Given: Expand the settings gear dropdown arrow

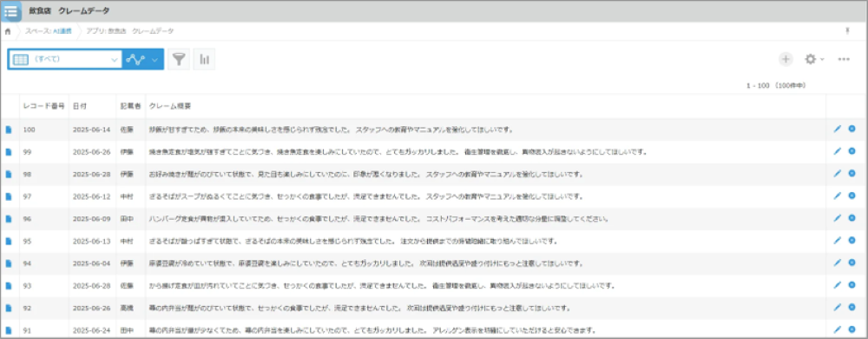Looking at the screenshot, I should point(822,59).
